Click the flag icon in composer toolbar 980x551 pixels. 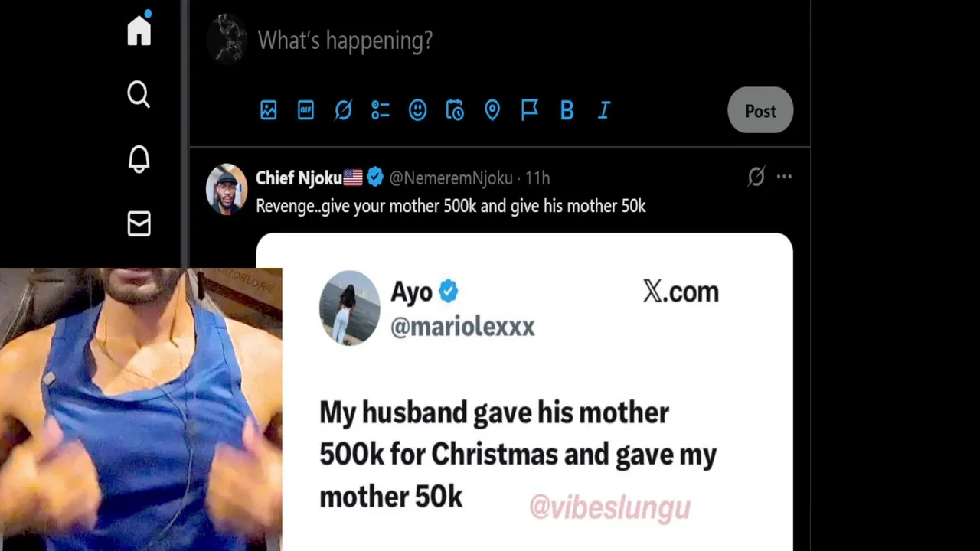tap(529, 110)
